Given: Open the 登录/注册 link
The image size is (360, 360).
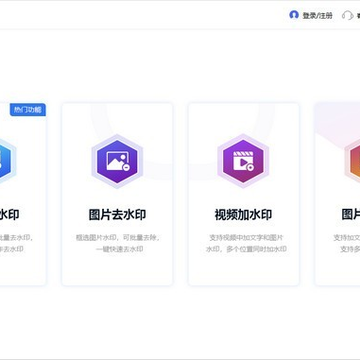Looking at the screenshot, I should tap(317, 16).
